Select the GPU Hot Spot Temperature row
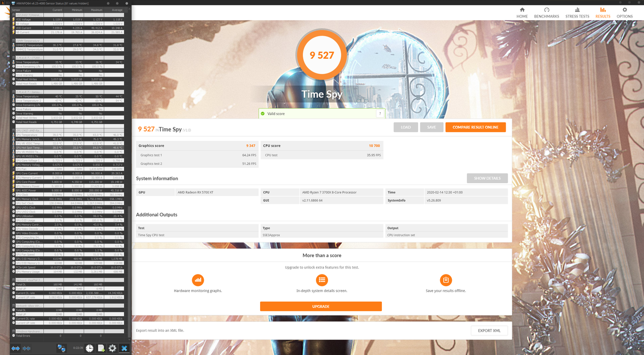The image size is (644, 355). tap(68, 147)
